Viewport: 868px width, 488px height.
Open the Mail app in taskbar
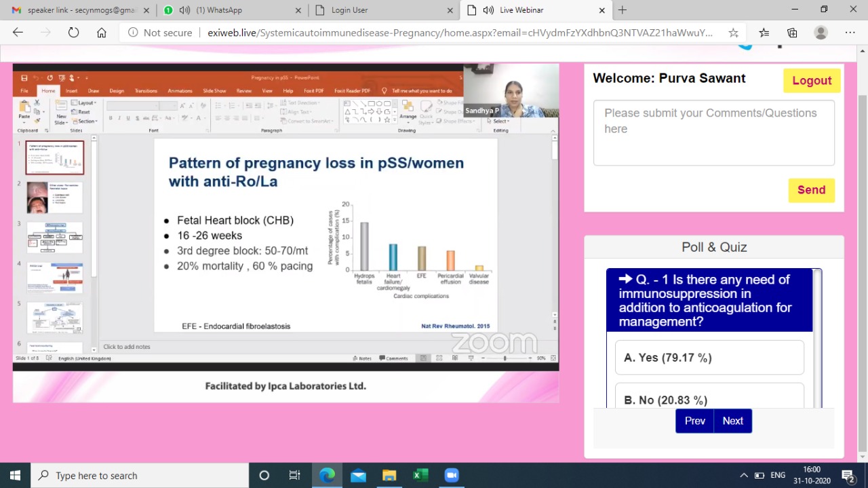[x=358, y=475]
